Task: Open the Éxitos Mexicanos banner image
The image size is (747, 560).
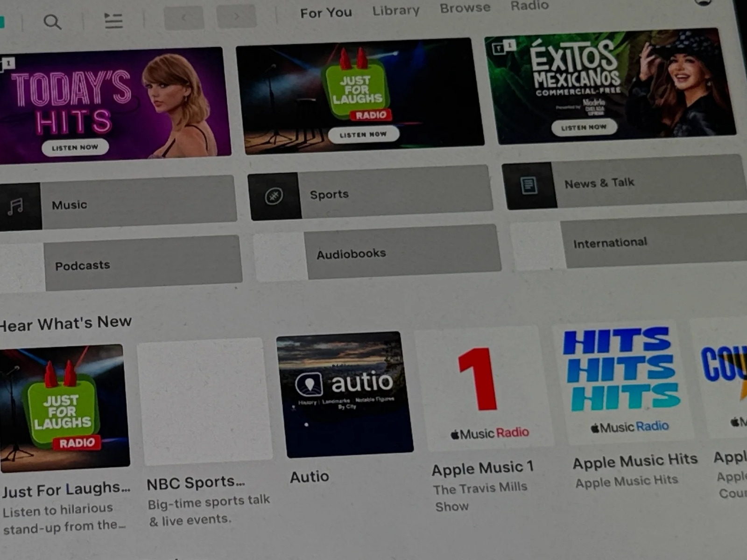Action: point(610,86)
